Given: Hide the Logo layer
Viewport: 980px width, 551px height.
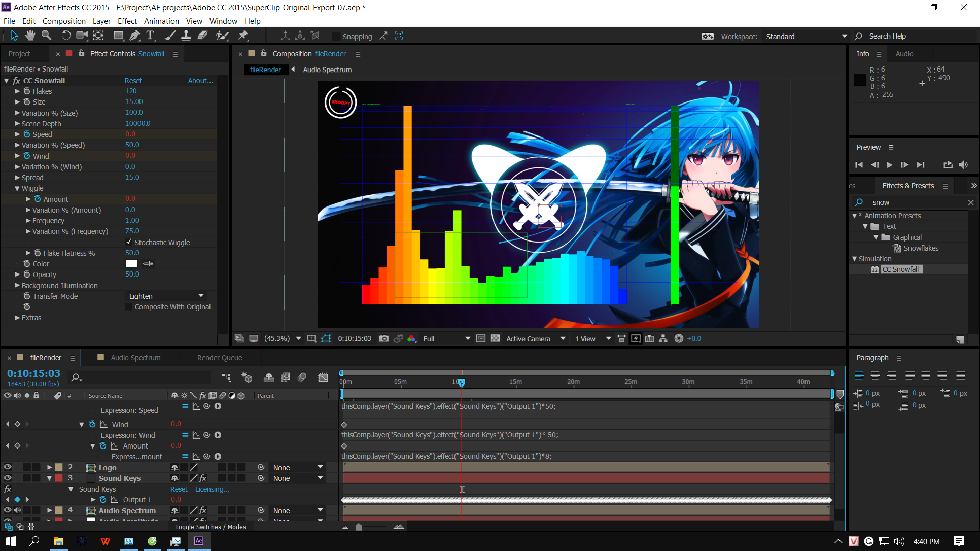Looking at the screenshot, I should click(8, 467).
